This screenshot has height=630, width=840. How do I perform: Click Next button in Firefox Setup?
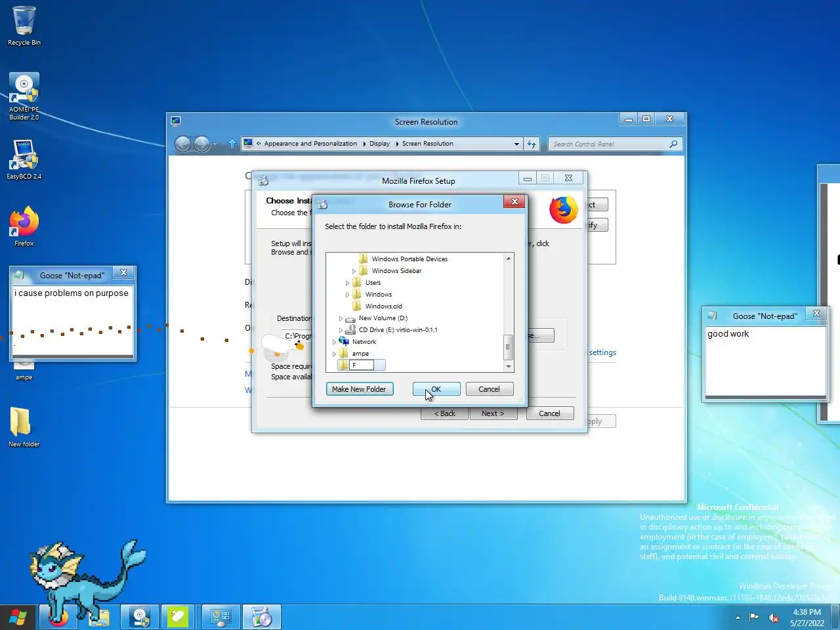click(493, 413)
